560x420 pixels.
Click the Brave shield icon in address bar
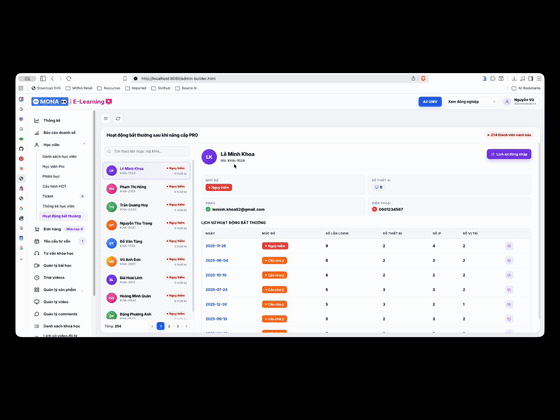point(423,79)
